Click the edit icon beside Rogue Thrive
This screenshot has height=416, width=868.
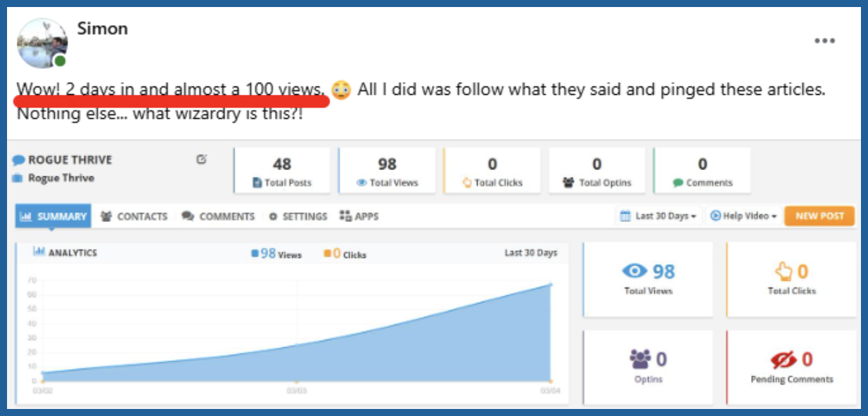pos(201,160)
